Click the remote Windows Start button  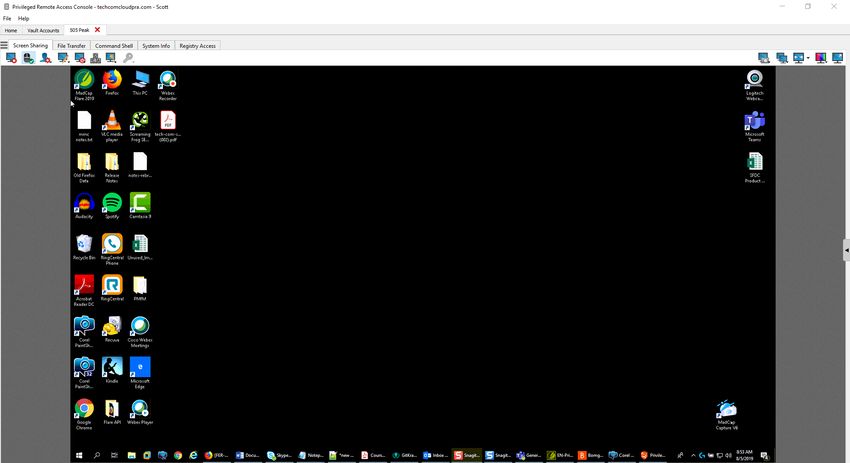79,455
